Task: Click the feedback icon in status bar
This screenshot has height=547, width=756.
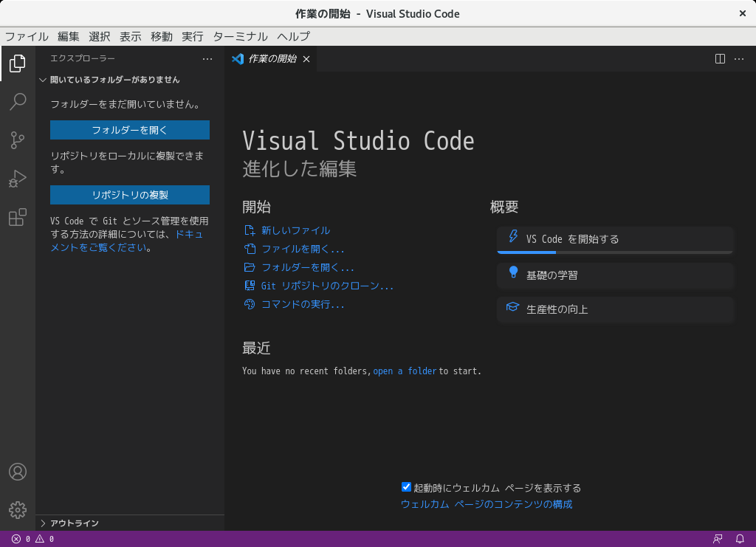Action: (718, 539)
